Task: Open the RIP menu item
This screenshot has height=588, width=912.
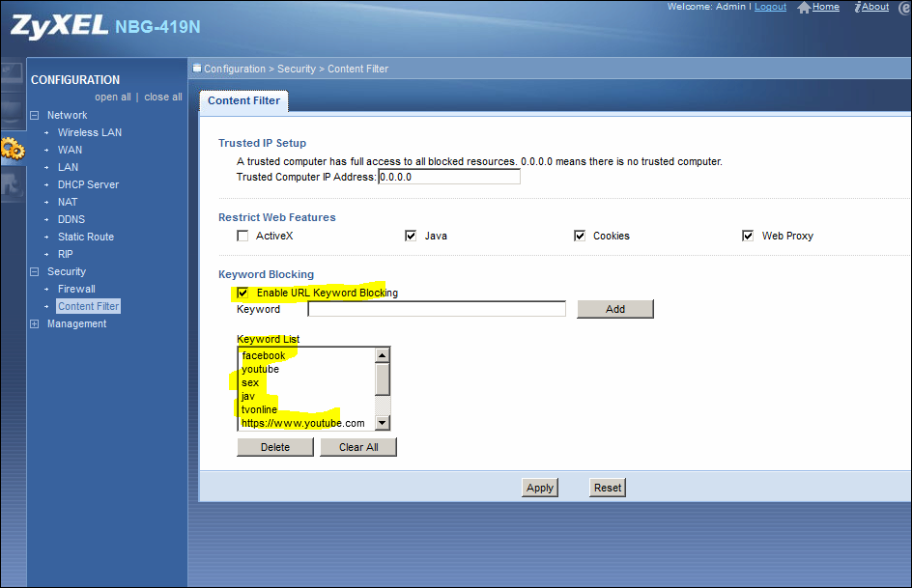Action: (x=65, y=255)
